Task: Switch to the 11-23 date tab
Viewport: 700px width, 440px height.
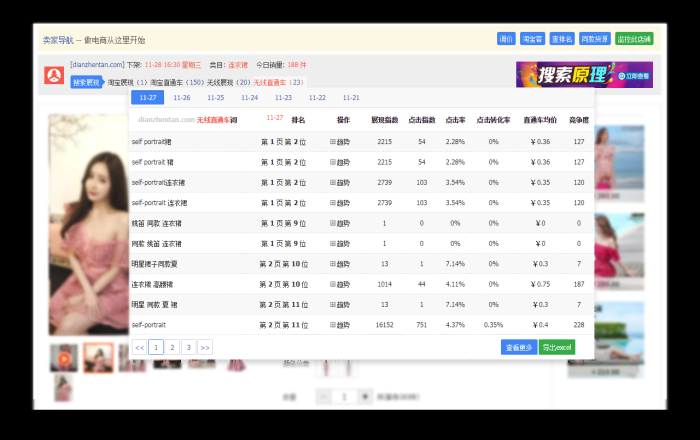Action: [283, 97]
